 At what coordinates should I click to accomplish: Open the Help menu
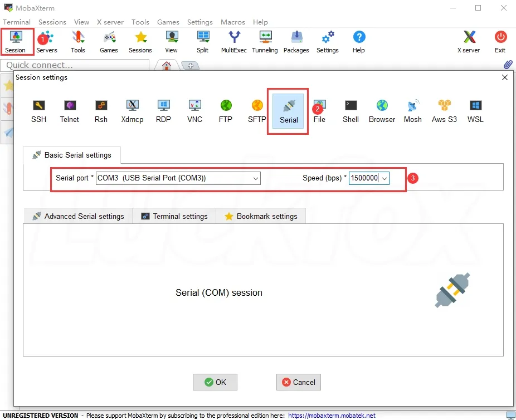pos(260,22)
